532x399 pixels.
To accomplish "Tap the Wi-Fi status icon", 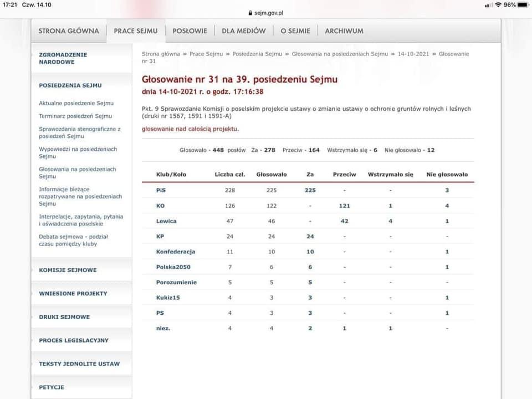I will point(498,4).
